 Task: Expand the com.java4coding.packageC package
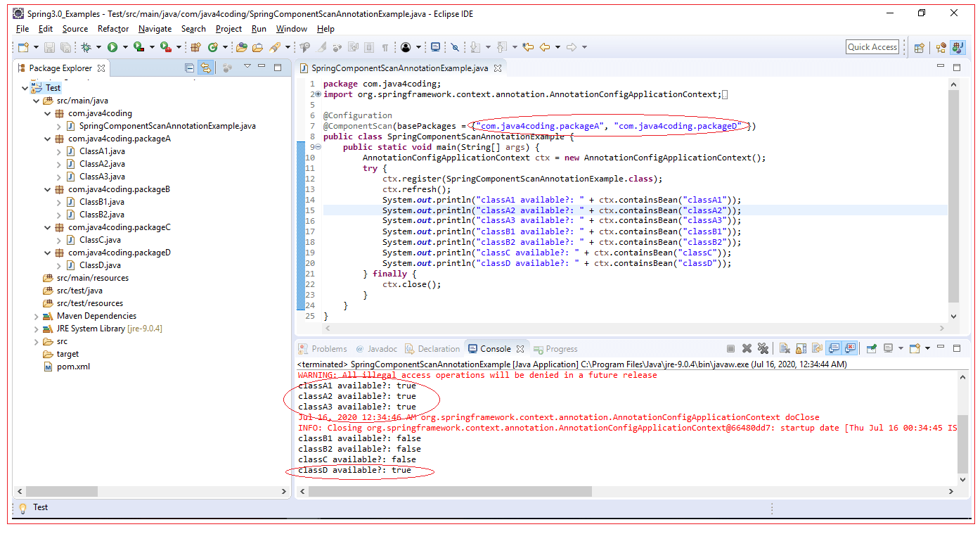48,227
